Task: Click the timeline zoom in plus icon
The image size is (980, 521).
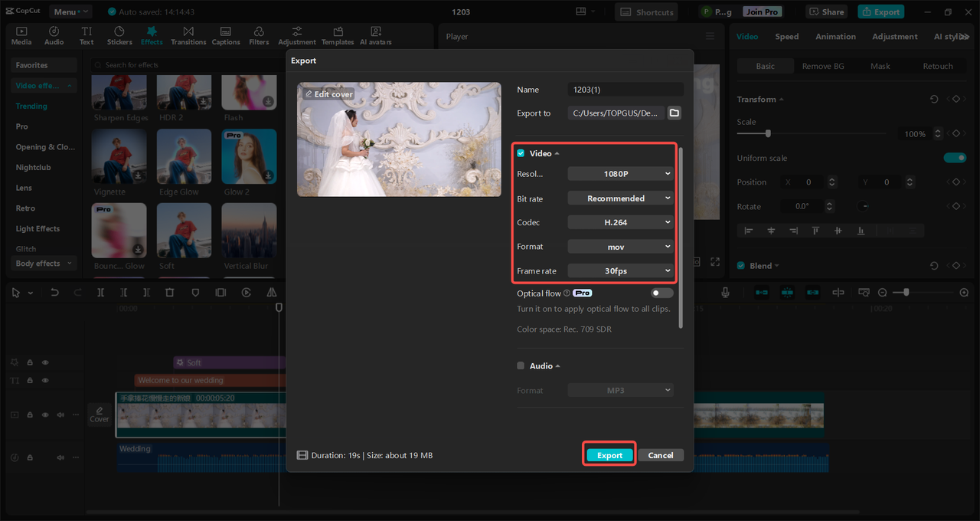Action: point(964,293)
